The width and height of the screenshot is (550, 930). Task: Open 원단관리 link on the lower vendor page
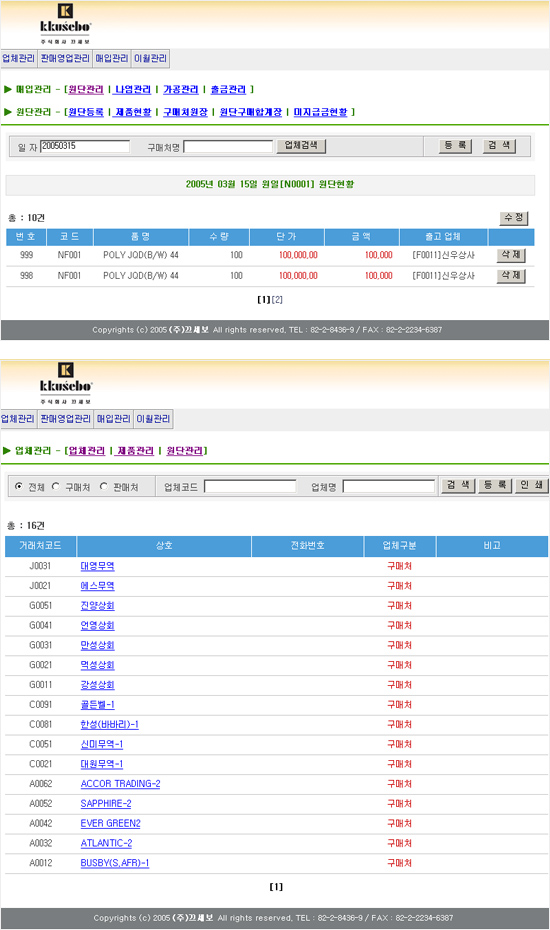[185, 451]
